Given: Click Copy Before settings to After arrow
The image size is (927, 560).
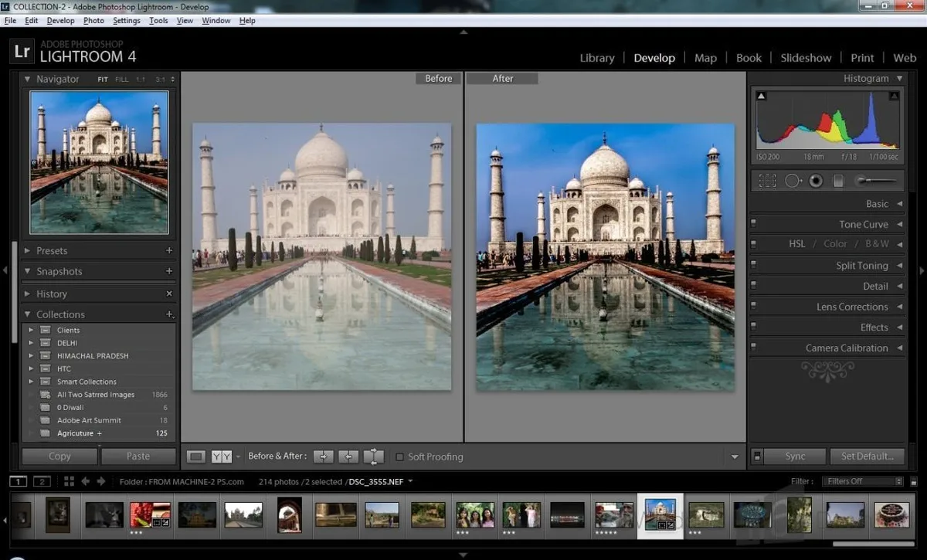Looking at the screenshot, I should point(323,456).
